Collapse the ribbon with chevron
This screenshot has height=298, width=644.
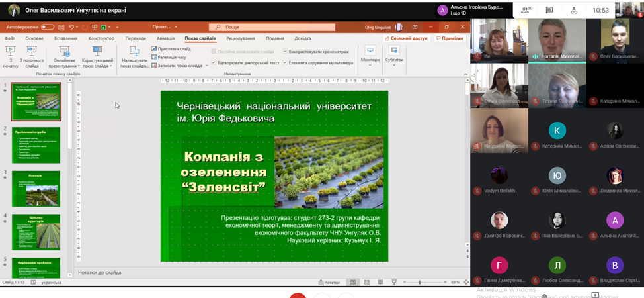pos(465,74)
